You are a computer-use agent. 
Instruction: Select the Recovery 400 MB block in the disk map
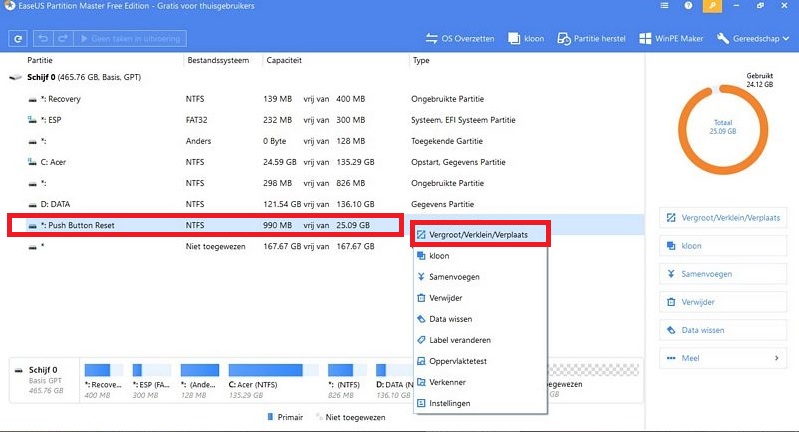coord(103,381)
